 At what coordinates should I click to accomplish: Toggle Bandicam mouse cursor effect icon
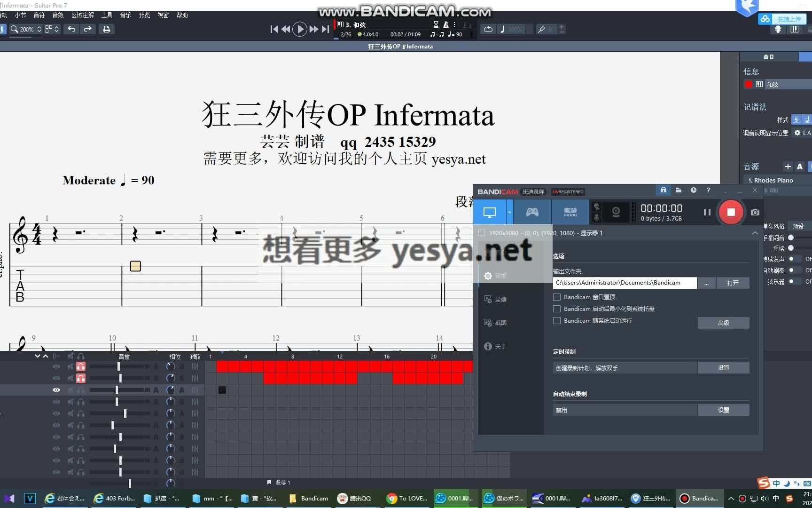[597, 207]
